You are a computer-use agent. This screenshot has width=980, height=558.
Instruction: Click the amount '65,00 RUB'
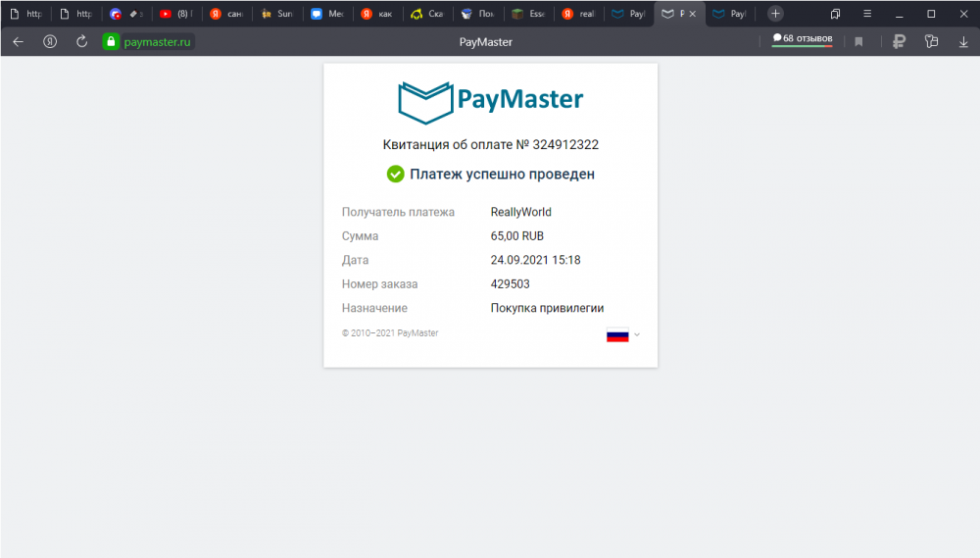(516, 235)
